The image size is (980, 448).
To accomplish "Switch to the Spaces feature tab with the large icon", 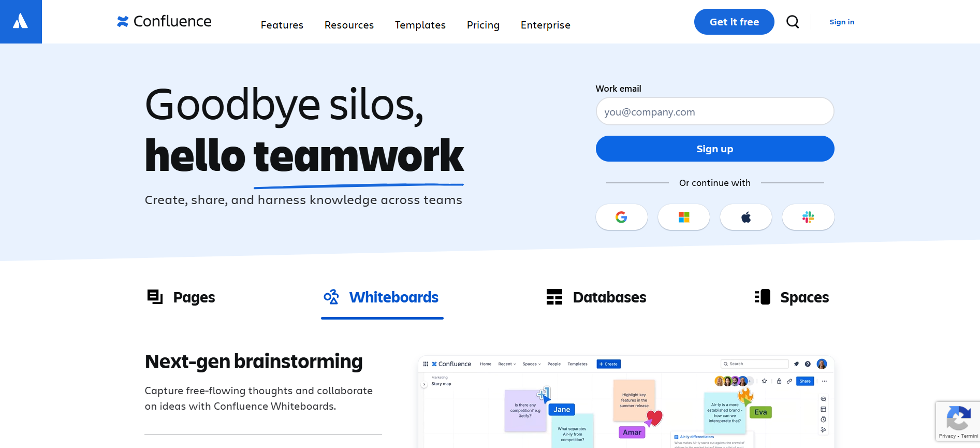I will pyautogui.click(x=792, y=297).
